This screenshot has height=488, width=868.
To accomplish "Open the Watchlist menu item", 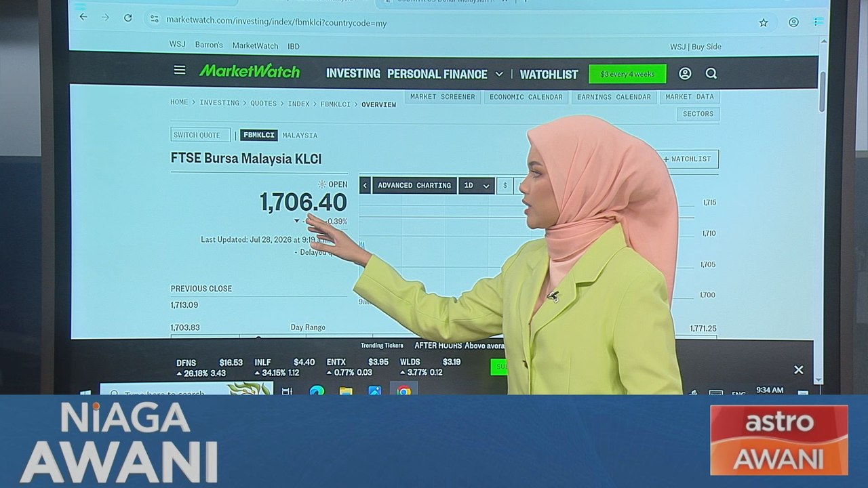I will (549, 74).
